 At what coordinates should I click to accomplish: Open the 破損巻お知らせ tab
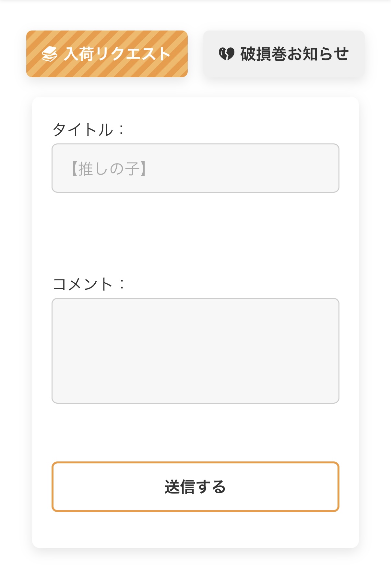tap(284, 54)
